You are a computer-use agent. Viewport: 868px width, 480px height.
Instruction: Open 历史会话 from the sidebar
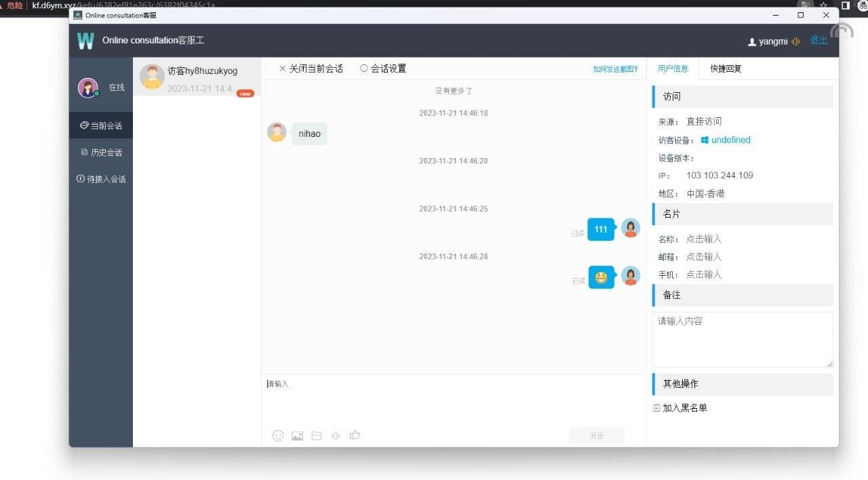[101, 152]
